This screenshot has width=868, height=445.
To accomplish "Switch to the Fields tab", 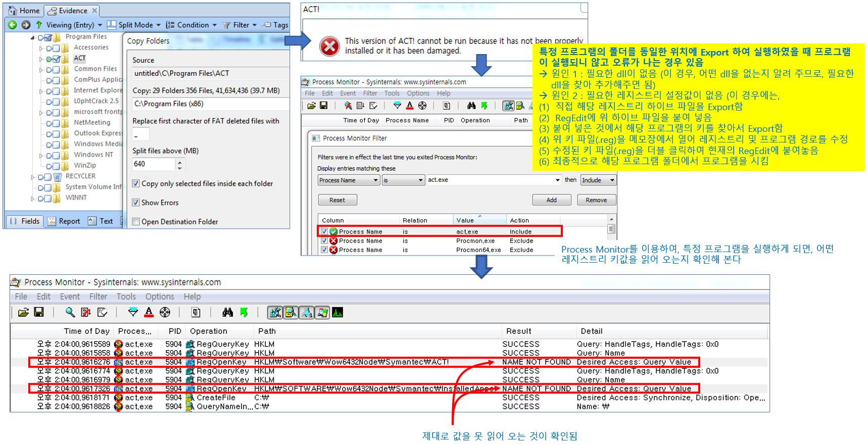I will click(x=25, y=221).
